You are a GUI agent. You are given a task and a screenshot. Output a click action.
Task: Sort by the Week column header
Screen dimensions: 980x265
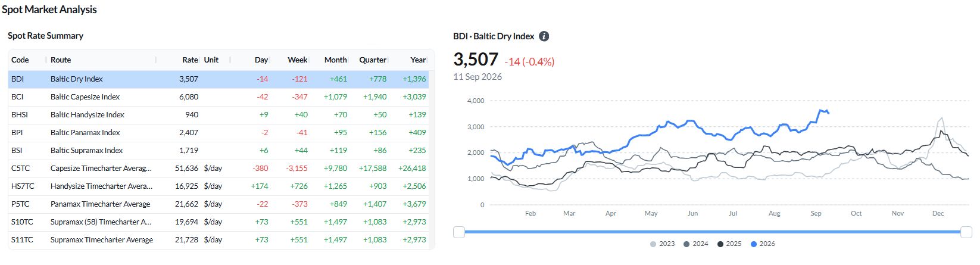tap(297, 60)
